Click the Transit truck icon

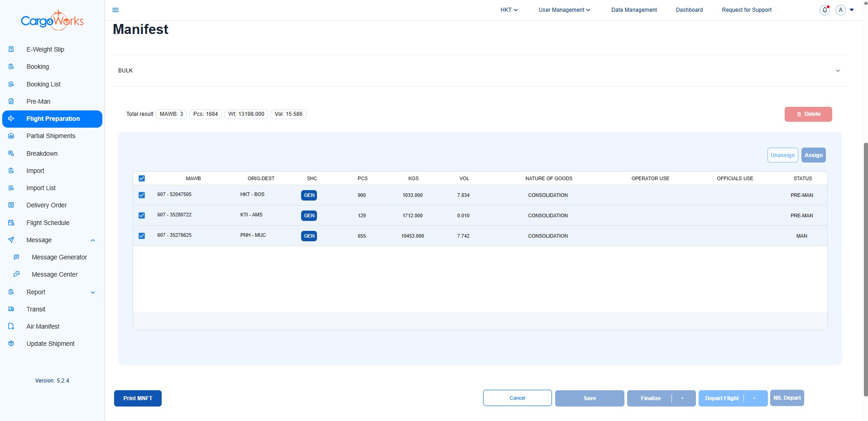11,309
